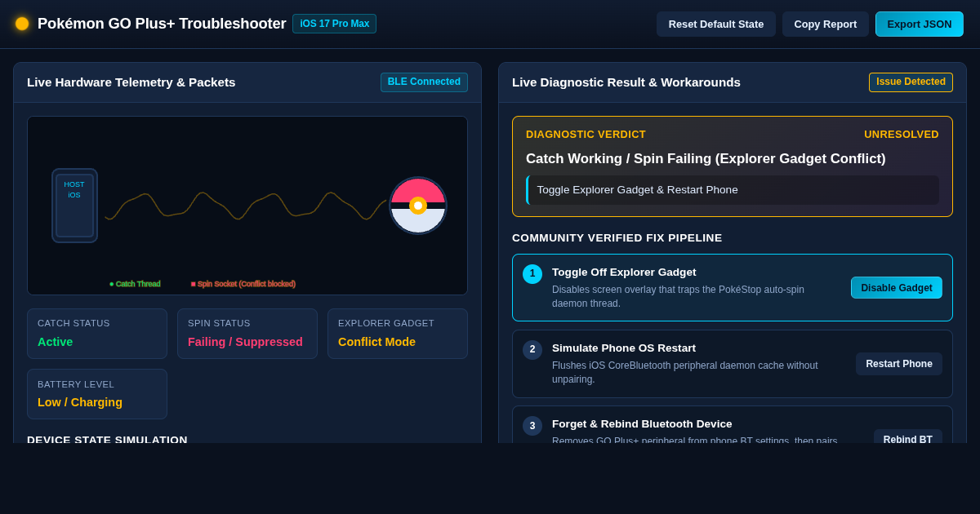This screenshot has width=980, height=514.
Task: Click the Poké Ball device icon
Action: pos(418,206)
